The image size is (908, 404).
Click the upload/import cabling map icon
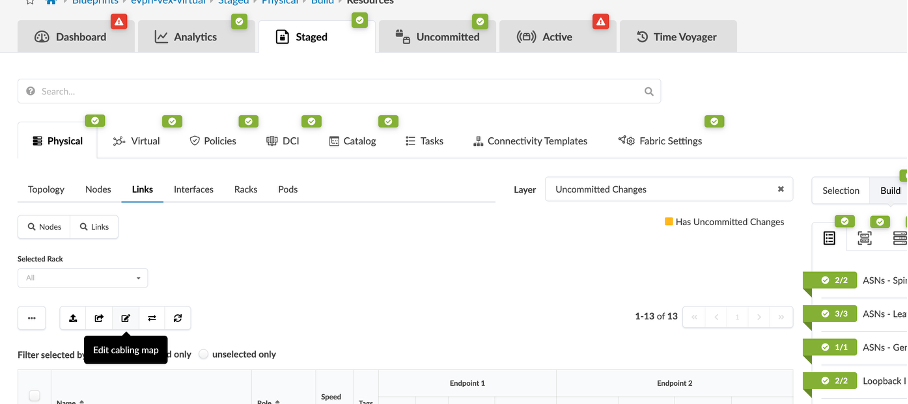(73, 318)
